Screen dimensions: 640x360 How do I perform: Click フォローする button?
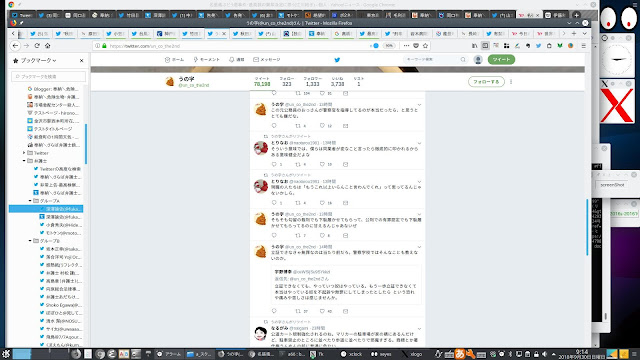pyautogui.click(x=486, y=82)
